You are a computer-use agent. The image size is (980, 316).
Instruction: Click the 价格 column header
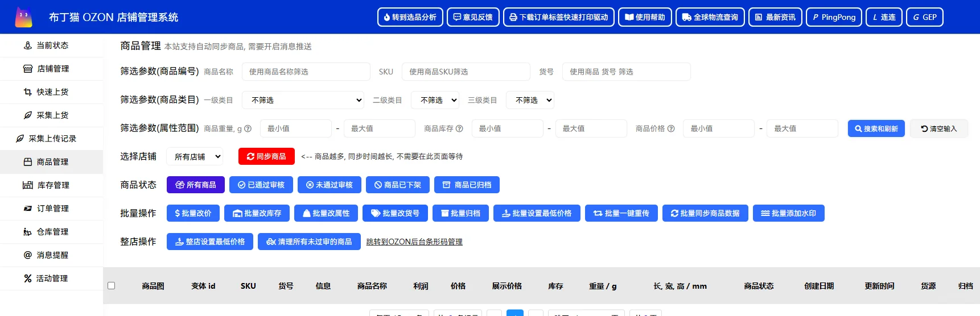pyautogui.click(x=458, y=286)
